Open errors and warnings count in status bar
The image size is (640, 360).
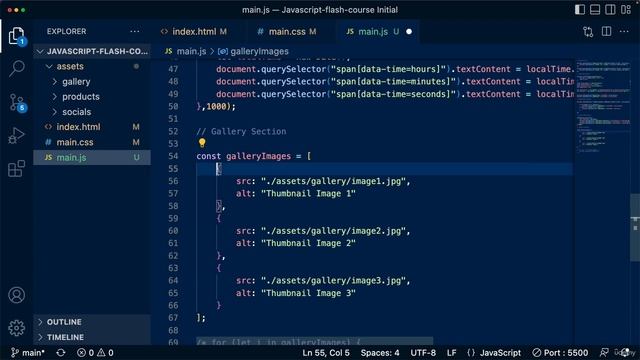tap(96, 353)
